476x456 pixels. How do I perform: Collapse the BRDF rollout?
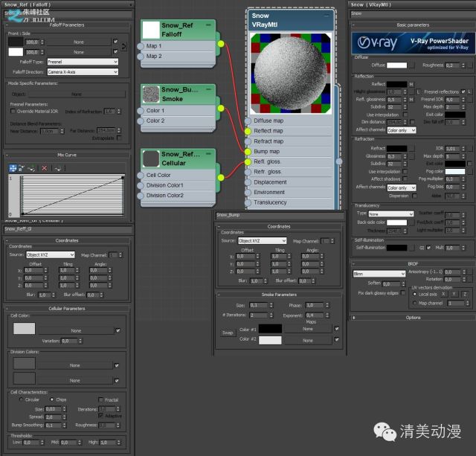pos(412,264)
